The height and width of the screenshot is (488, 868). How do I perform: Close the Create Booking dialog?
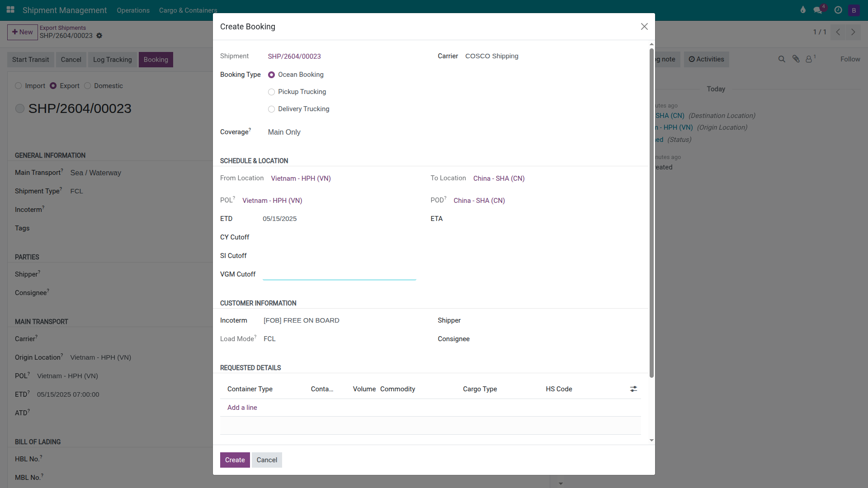[x=644, y=27]
